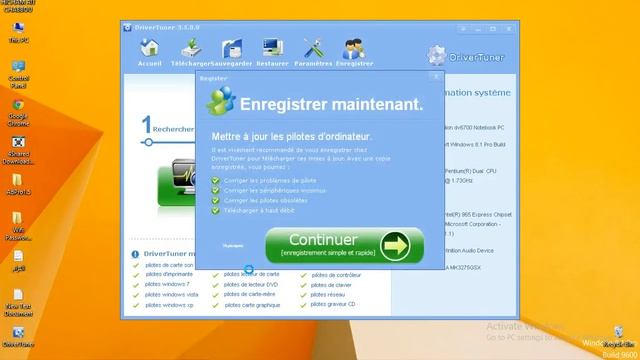Screen dimensions: 640x360
Task: Click 'pilotes windows vista' text
Action: pos(171,294)
